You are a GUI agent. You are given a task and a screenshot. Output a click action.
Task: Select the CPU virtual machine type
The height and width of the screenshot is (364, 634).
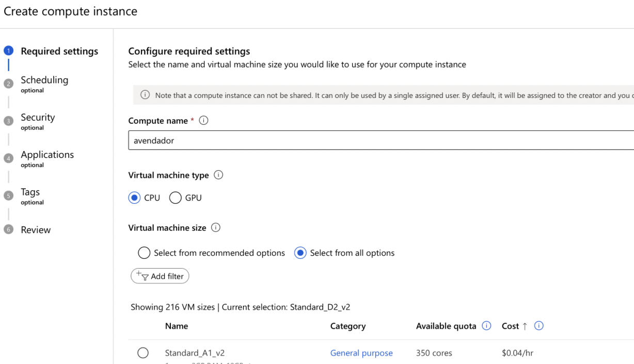(135, 198)
